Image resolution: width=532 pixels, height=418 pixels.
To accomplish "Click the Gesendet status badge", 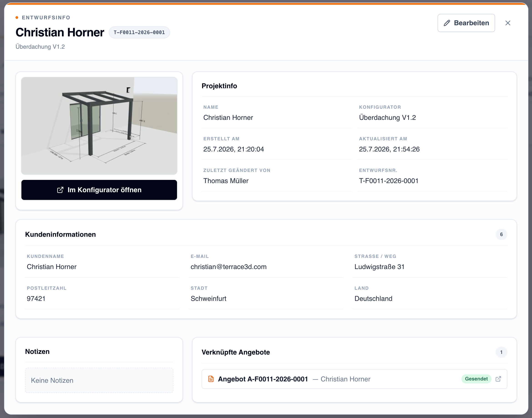I will tap(476, 379).
